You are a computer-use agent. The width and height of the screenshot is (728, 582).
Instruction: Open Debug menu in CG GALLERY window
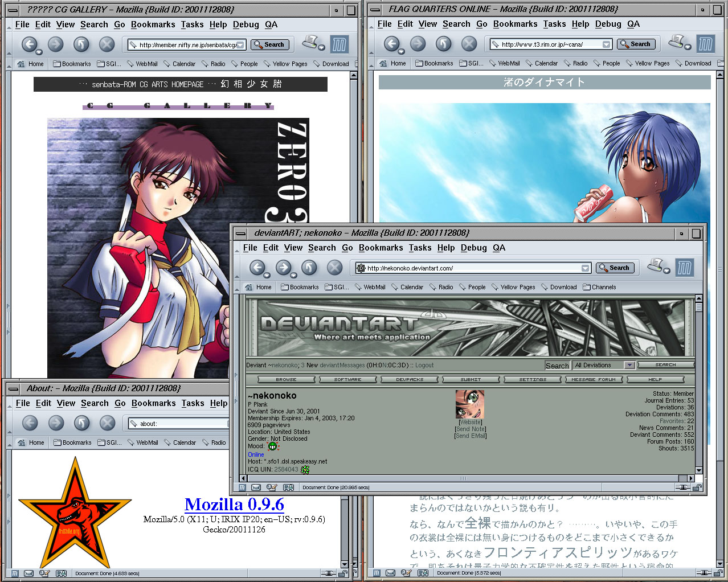tap(246, 24)
